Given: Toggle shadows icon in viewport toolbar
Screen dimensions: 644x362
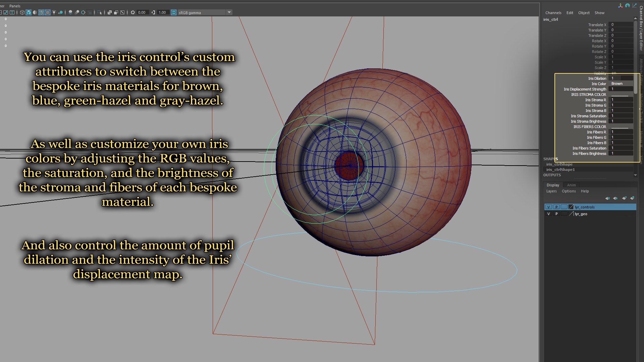Looking at the screenshot, I should 60,12.
